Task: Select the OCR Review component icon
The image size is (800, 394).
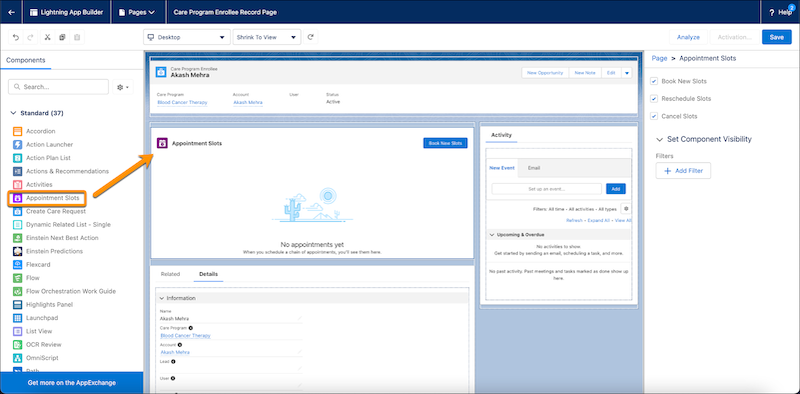Action: click(17, 344)
